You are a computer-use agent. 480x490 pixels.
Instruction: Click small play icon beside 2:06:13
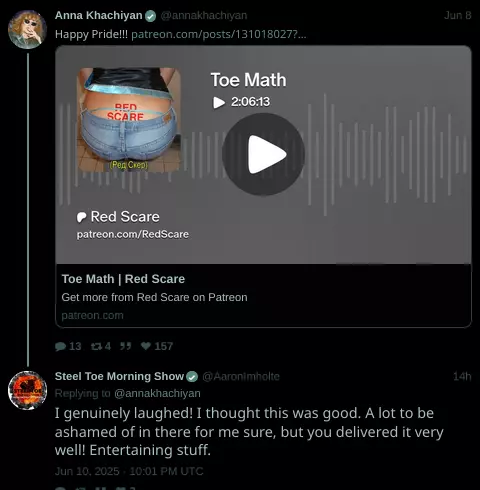pyautogui.click(x=219, y=102)
